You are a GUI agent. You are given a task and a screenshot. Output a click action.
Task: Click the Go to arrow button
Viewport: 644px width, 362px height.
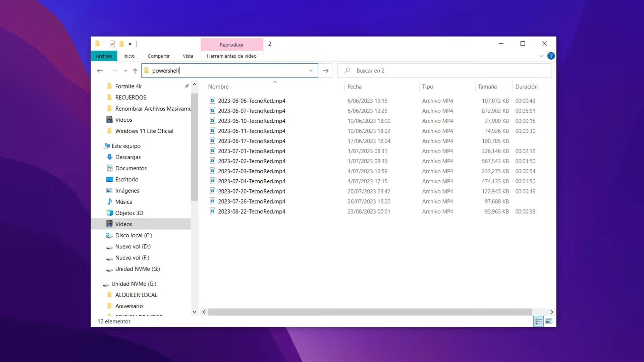pyautogui.click(x=326, y=71)
